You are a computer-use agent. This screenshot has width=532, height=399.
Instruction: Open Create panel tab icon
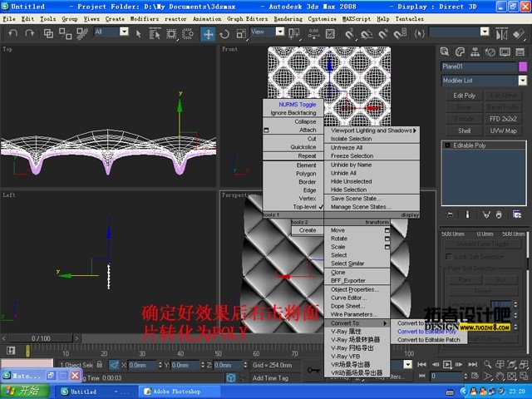pos(445,52)
